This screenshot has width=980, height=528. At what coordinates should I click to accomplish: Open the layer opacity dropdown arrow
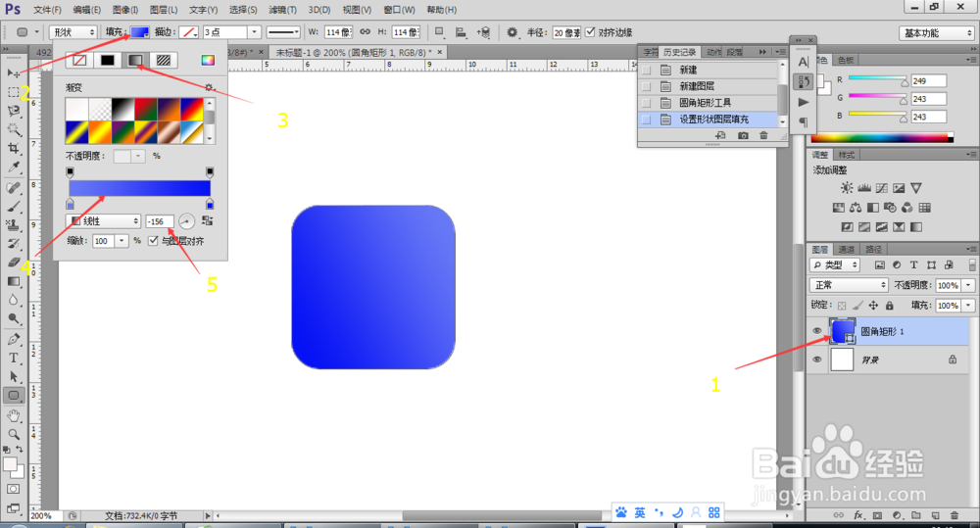(x=968, y=285)
